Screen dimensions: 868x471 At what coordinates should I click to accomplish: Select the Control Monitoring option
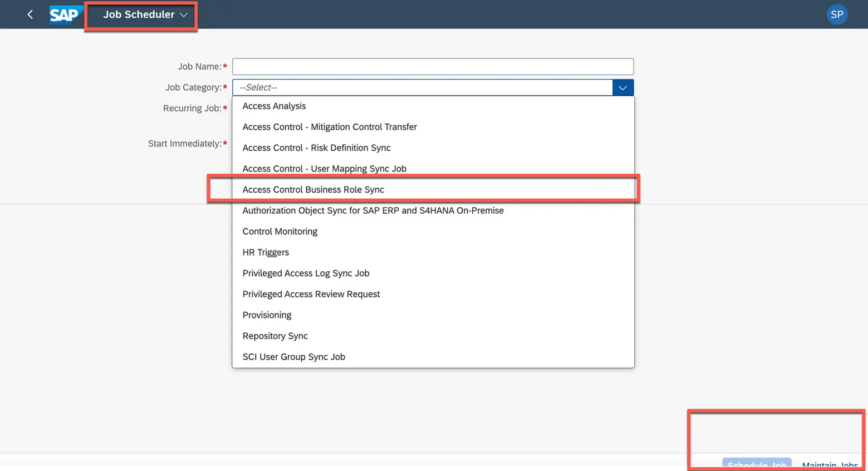pyautogui.click(x=279, y=231)
